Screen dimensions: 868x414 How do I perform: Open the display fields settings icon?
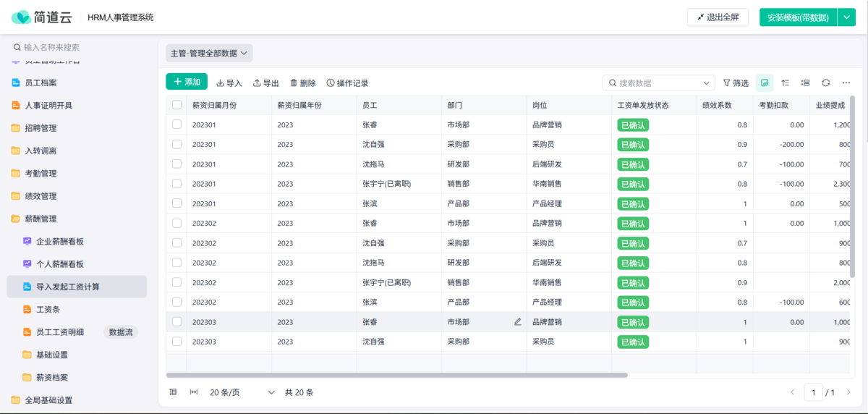coord(805,83)
